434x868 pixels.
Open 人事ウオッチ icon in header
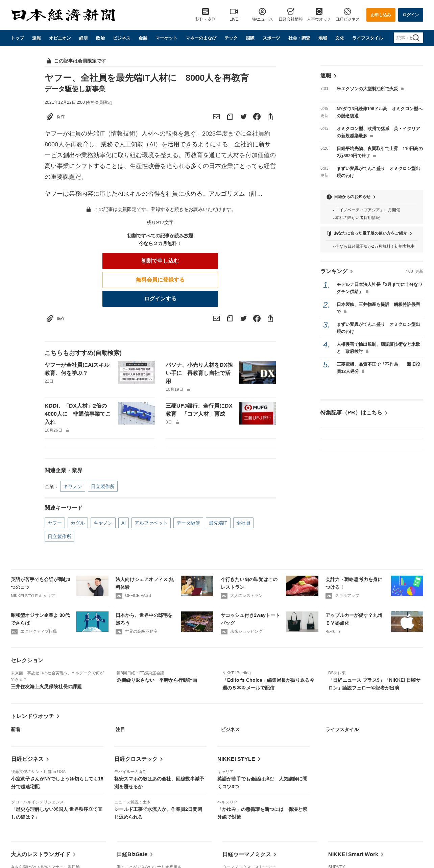point(319,11)
